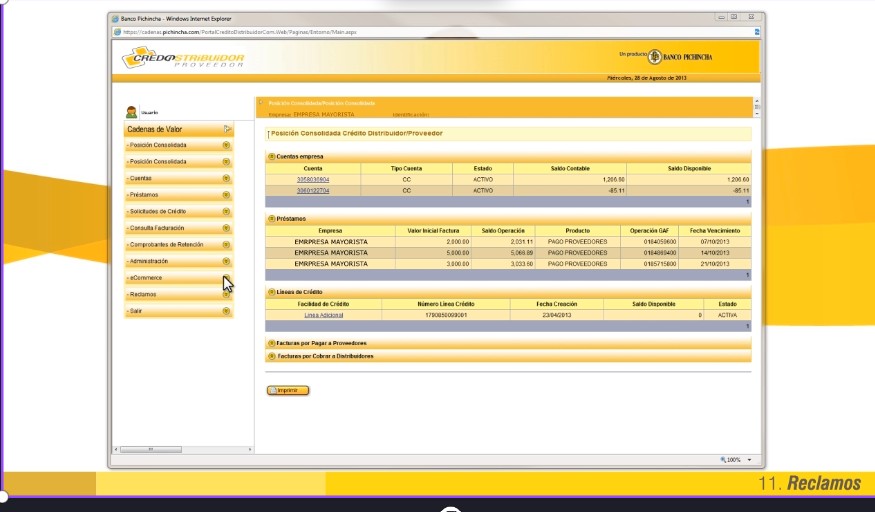Click the 07/10/2013 due date cell
875x512 pixels.
pos(715,242)
